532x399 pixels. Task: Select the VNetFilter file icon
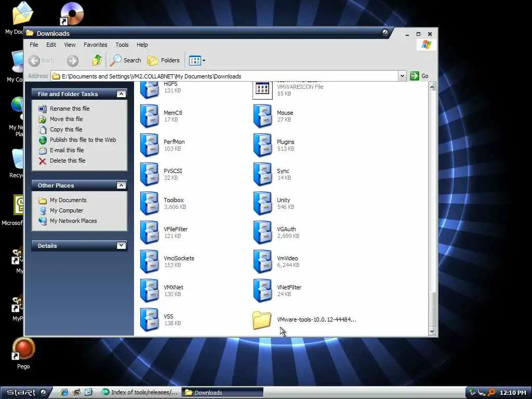coord(262,290)
